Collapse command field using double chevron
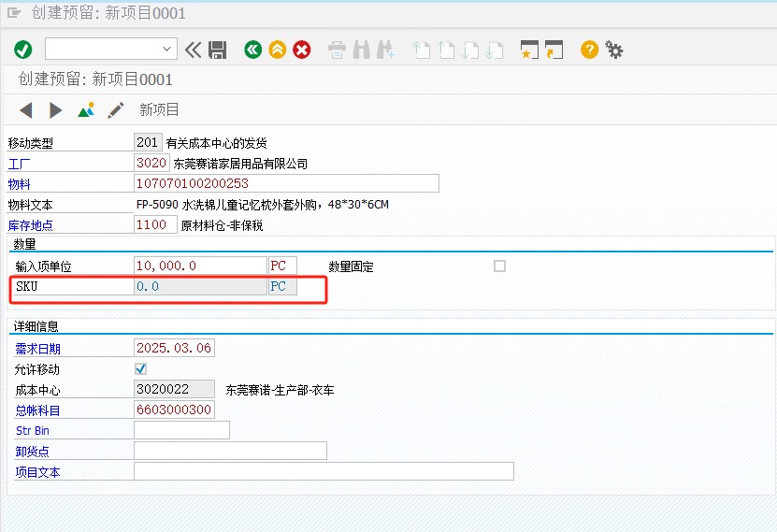Screen dimensions: 777x532 click(x=194, y=50)
